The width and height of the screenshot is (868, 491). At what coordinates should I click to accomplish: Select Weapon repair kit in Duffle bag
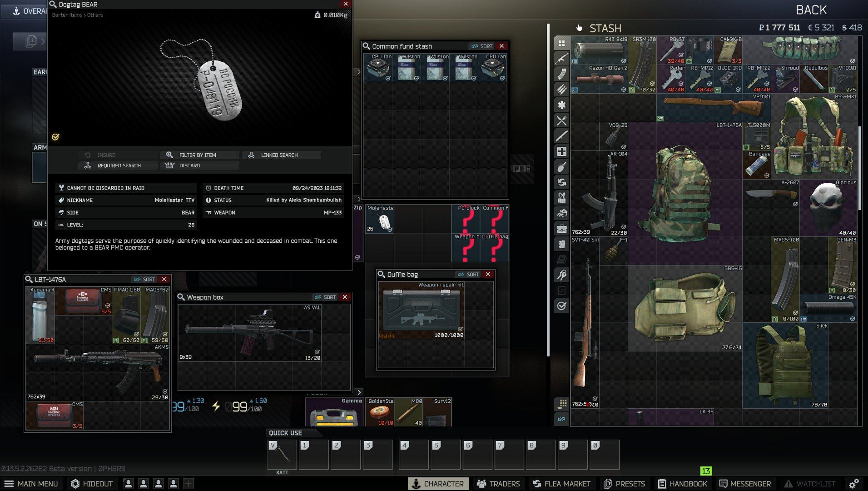point(421,310)
